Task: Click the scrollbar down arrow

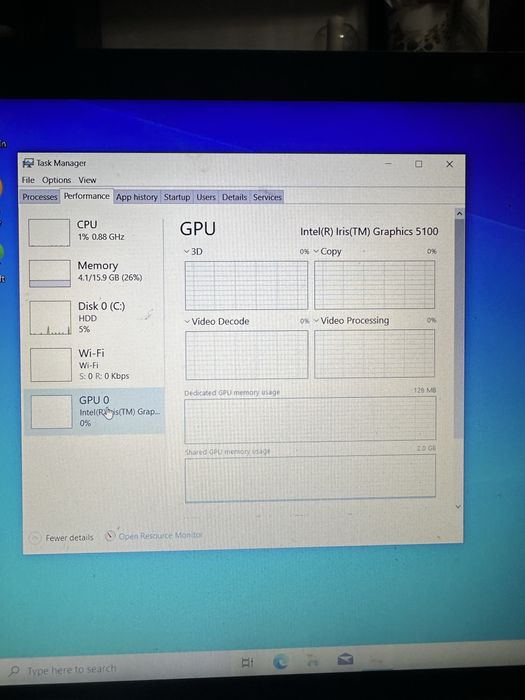Action: point(458,506)
